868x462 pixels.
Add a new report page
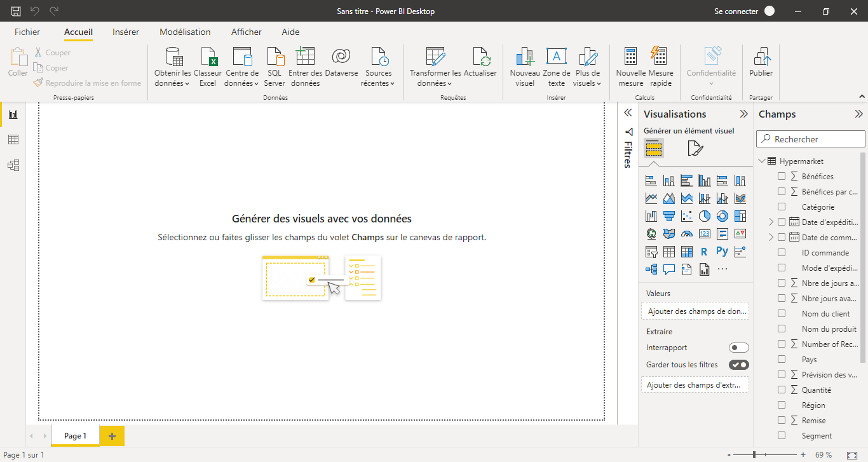pyautogui.click(x=112, y=436)
